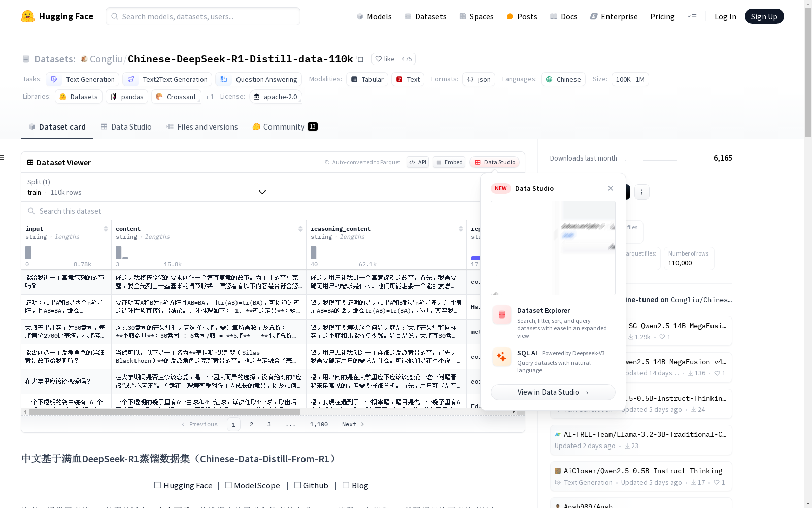Open the Pricing page
The height and width of the screenshot is (508, 812).
tap(662, 16)
